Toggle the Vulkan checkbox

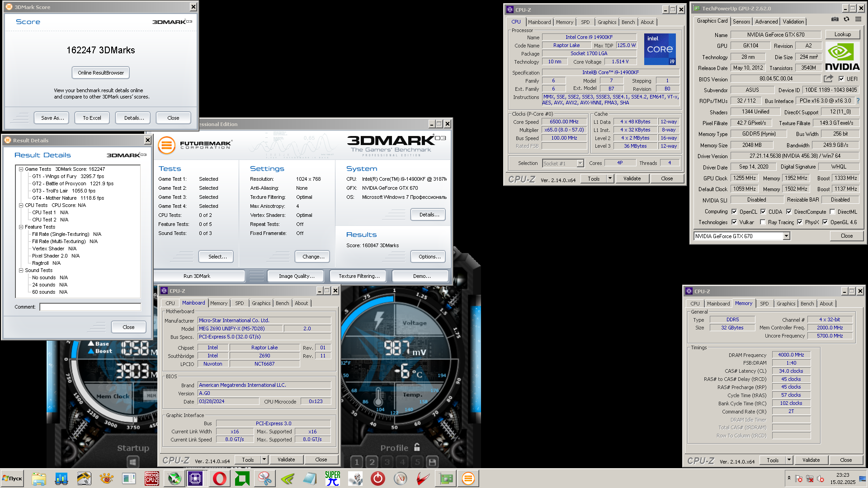click(x=734, y=222)
